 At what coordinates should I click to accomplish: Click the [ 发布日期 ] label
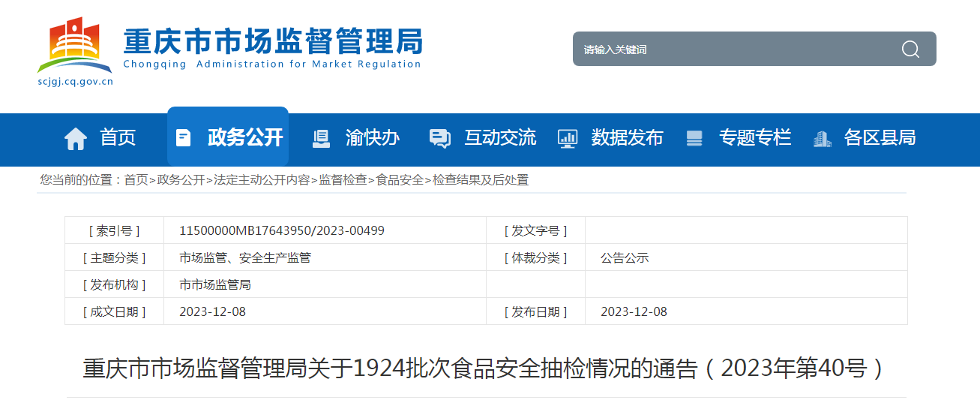pyautogui.click(x=535, y=311)
